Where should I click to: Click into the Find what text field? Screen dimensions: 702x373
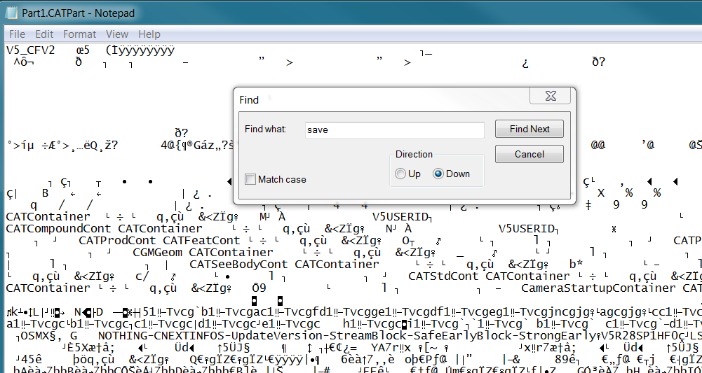coord(394,130)
